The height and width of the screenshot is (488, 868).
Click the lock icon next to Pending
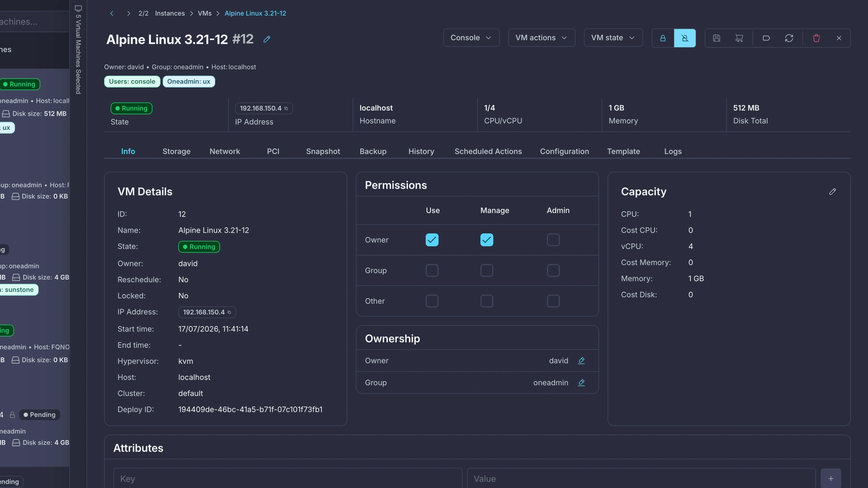pos(13,415)
